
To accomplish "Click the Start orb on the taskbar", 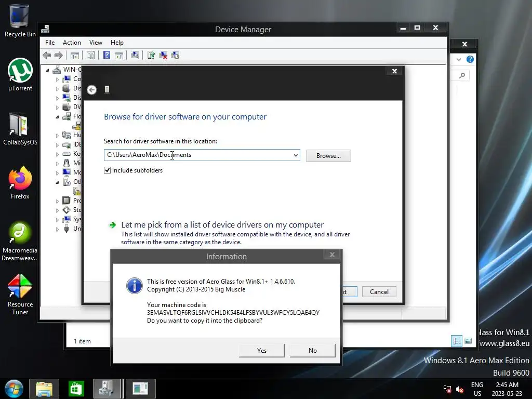I will coord(14,389).
